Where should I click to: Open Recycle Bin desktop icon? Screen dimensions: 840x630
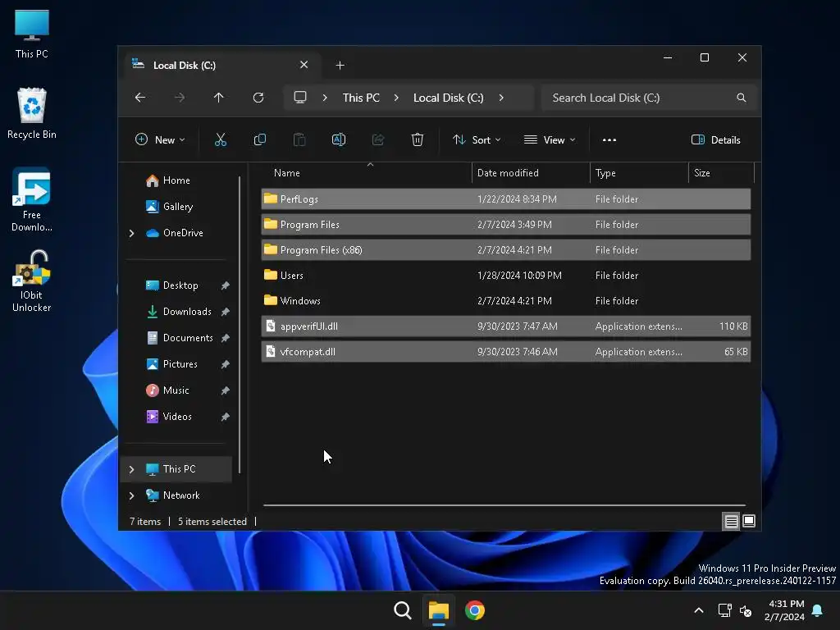click(32, 113)
